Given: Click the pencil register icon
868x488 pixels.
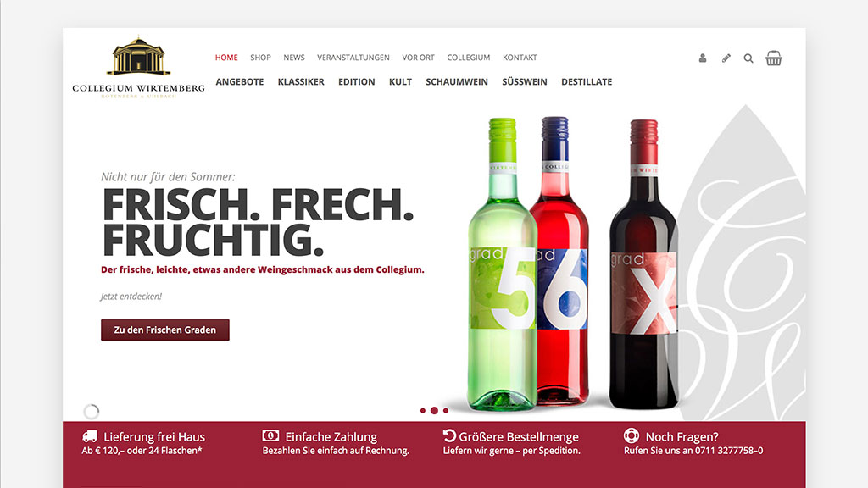Looking at the screenshot, I should coord(726,58).
